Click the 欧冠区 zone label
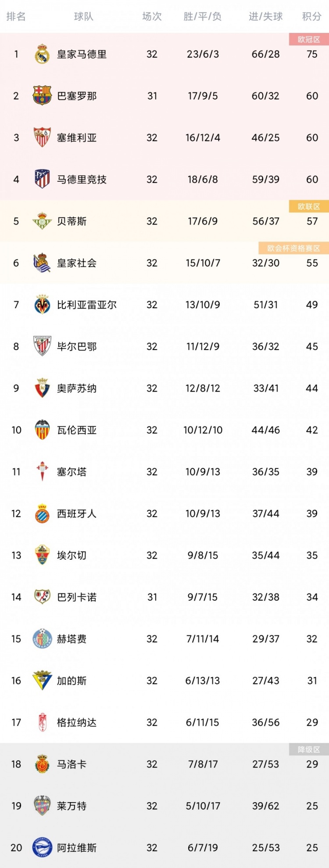The height and width of the screenshot is (868, 329). click(309, 40)
